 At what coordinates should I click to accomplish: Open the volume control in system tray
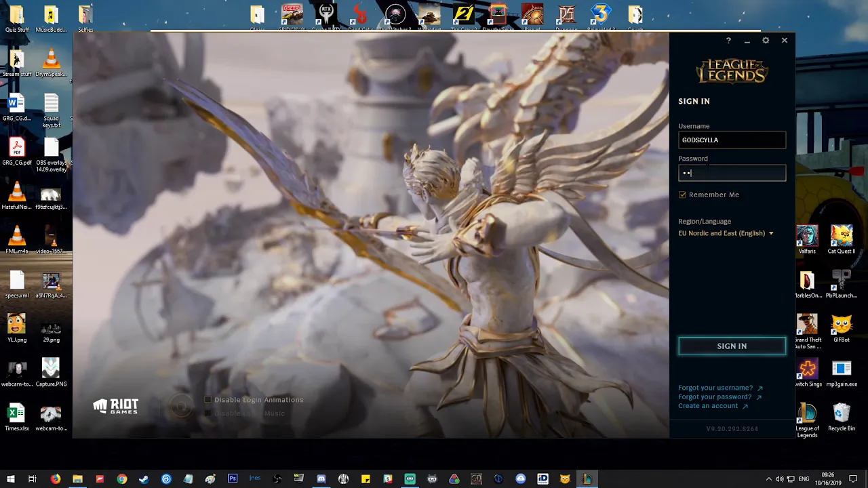click(x=779, y=479)
